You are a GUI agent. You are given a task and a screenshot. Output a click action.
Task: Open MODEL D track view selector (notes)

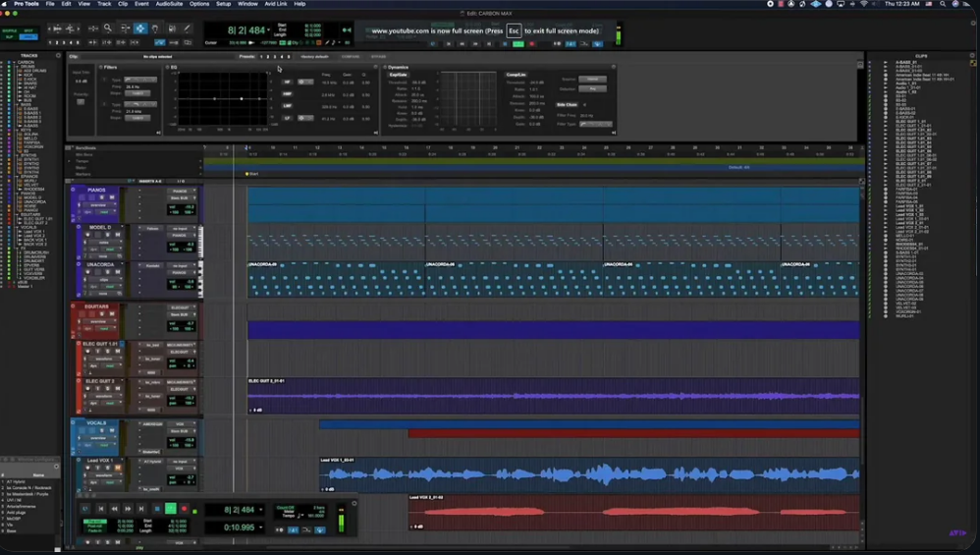(104, 243)
